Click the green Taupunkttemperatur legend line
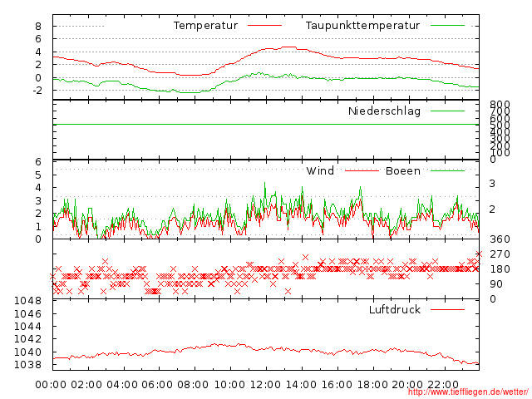This screenshot has width=532, height=399. click(x=447, y=26)
